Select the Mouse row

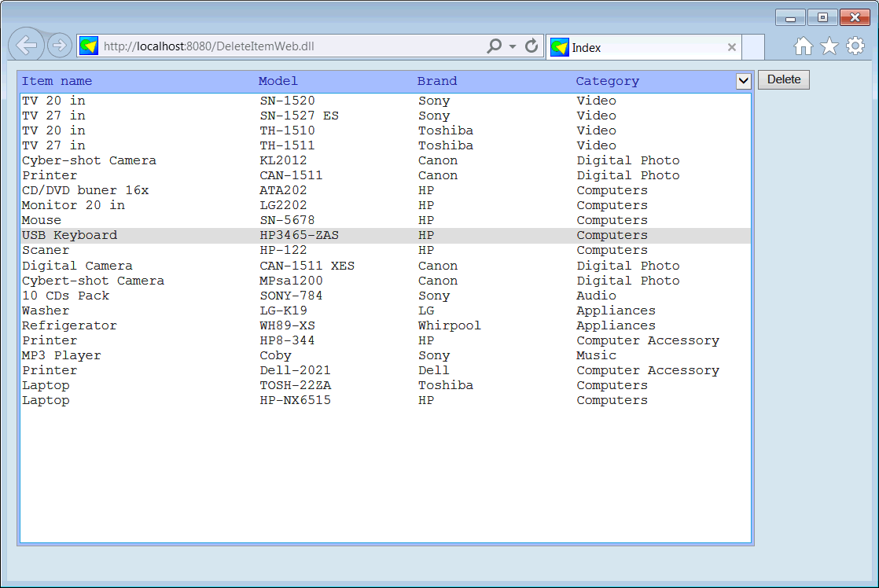click(x=386, y=220)
